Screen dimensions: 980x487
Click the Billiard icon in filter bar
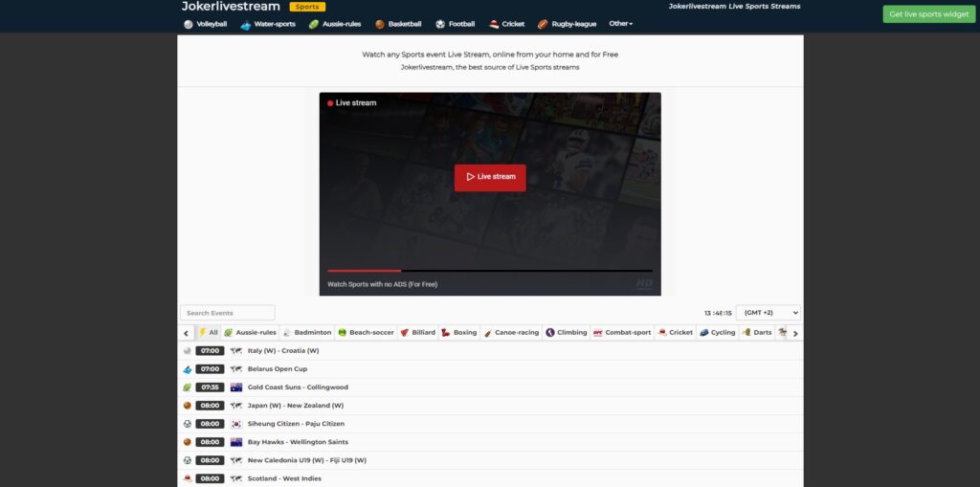pyautogui.click(x=405, y=333)
